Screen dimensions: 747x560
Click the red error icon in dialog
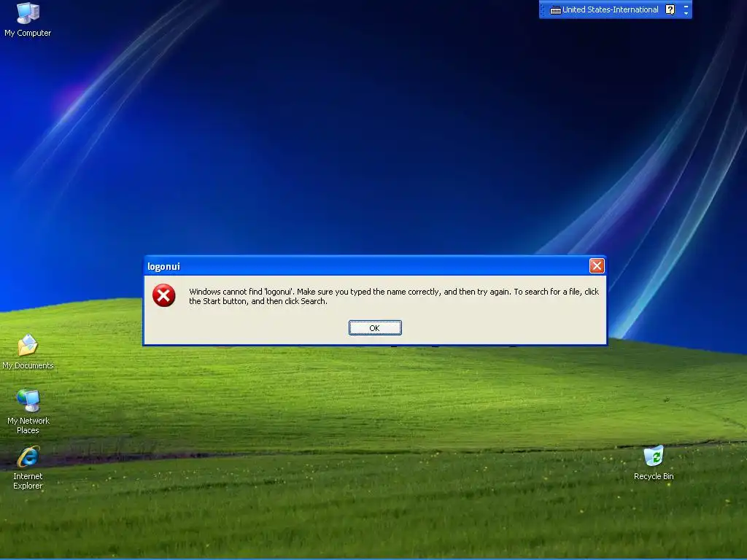tap(164, 295)
